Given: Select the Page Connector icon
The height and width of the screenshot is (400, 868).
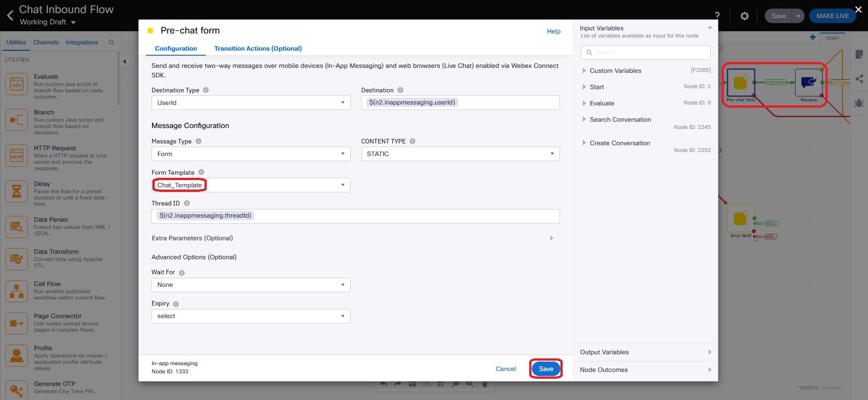Looking at the screenshot, I should click(17, 324).
